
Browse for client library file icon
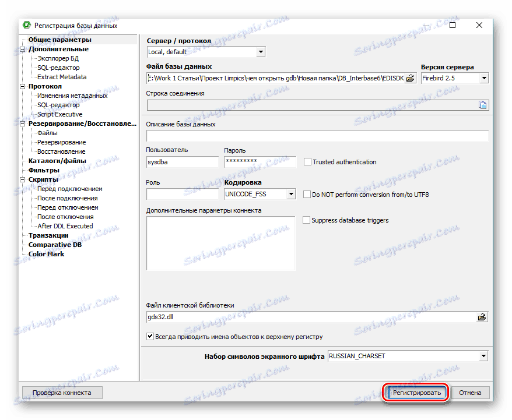(x=482, y=317)
